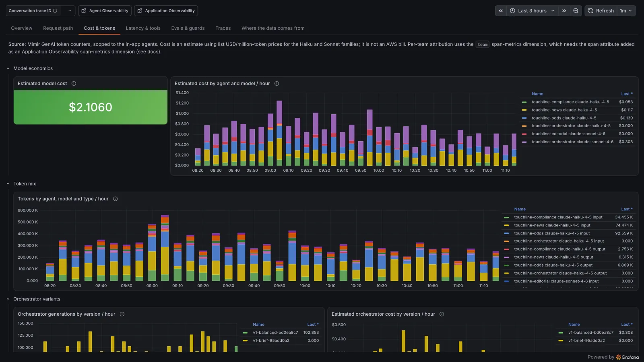Click info icon next to Estimated cost by agent and model

coord(277,84)
